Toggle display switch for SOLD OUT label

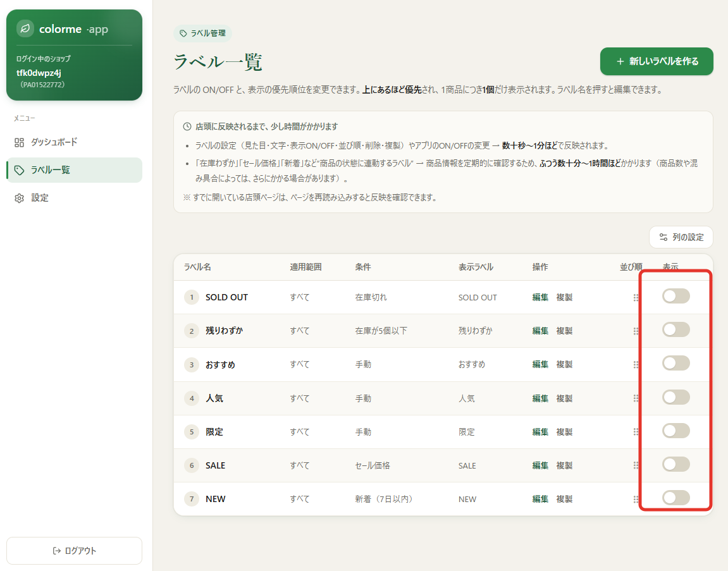pos(676,296)
